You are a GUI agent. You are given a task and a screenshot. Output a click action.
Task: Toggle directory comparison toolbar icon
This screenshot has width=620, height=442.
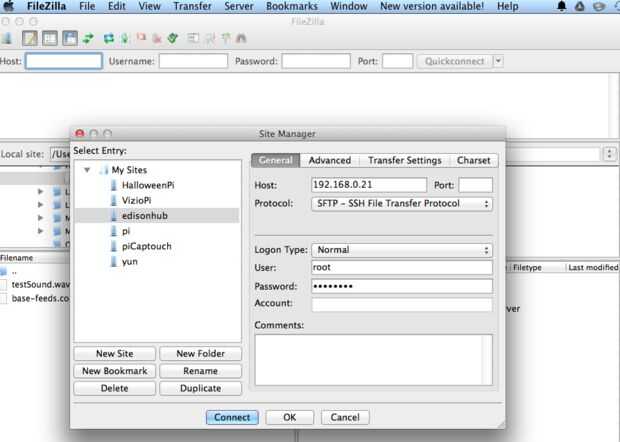click(x=210, y=38)
